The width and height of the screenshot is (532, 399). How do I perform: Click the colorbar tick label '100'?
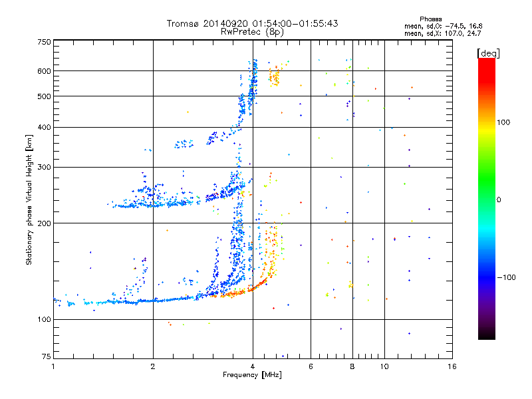pyautogui.click(x=503, y=122)
